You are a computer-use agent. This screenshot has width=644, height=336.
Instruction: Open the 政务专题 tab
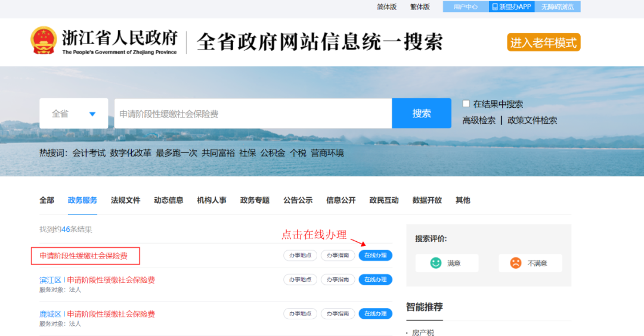point(255,200)
